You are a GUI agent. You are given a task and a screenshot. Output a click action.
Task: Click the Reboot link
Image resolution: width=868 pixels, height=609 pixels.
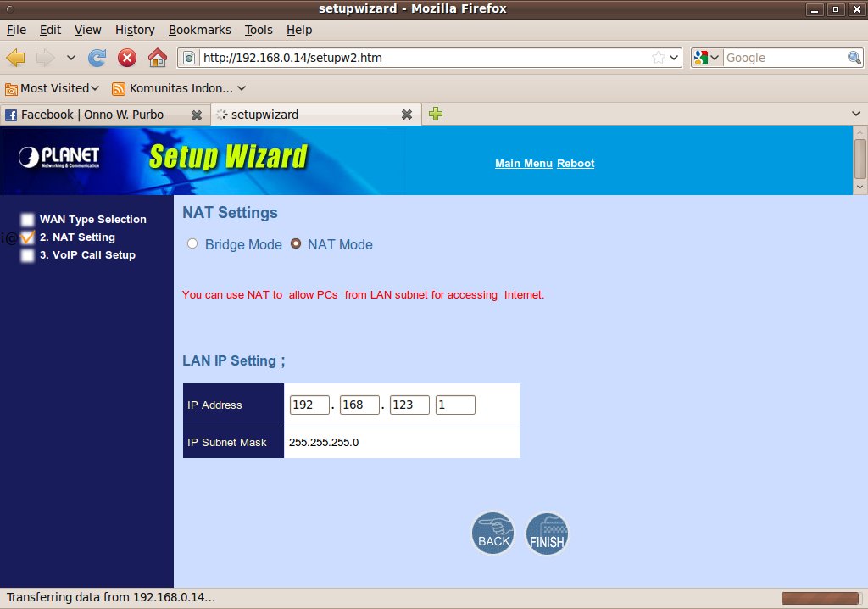pos(576,164)
